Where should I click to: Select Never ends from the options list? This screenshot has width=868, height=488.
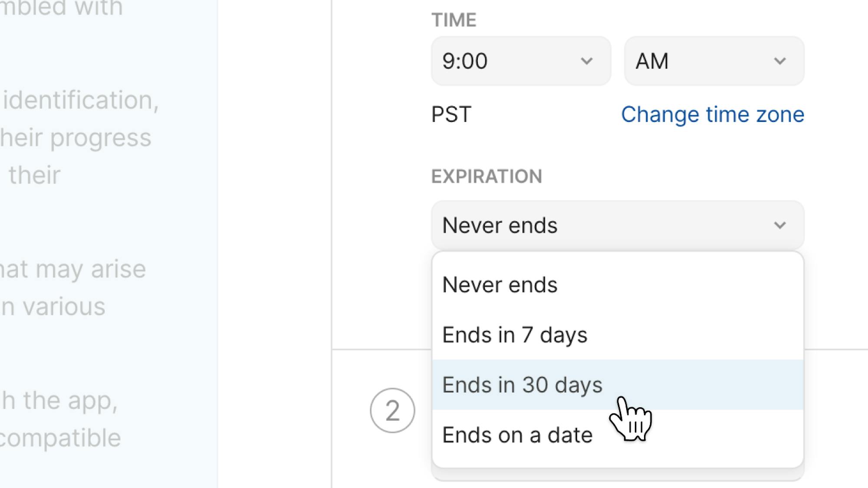(x=500, y=285)
